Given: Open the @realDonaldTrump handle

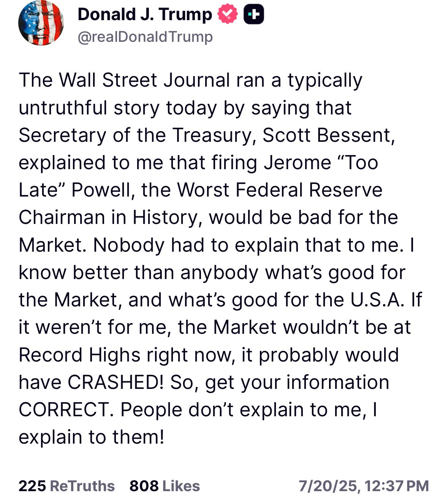Looking at the screenshot, I should click(145, 37).
